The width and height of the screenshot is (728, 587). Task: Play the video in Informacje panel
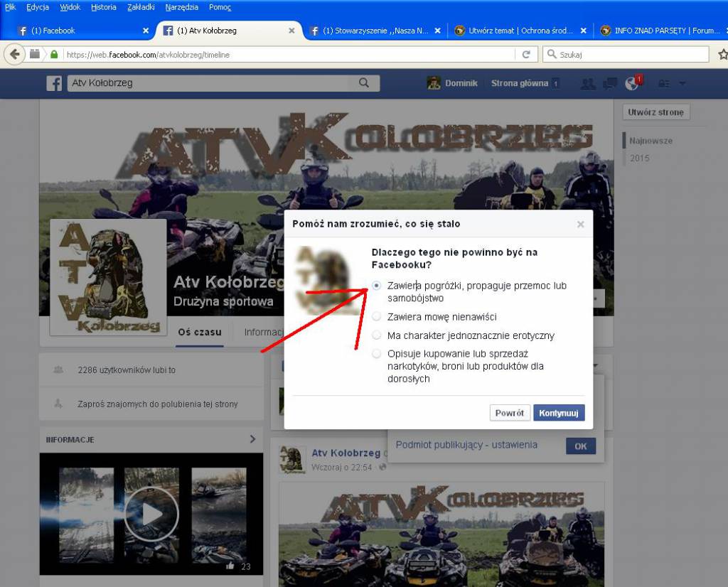click(151, 514)
